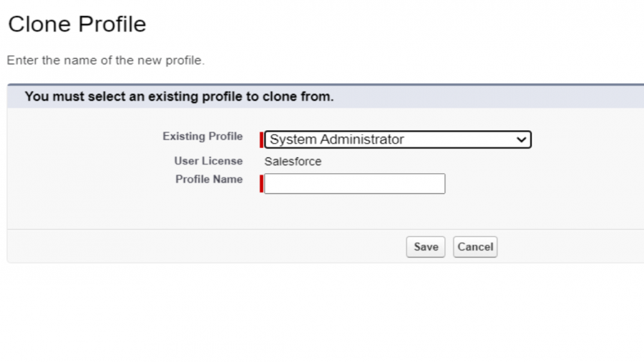Click the 'Enter the name of the new profile' text
Image resolution: width=644 pixels, height=362 pixels.
106,61
